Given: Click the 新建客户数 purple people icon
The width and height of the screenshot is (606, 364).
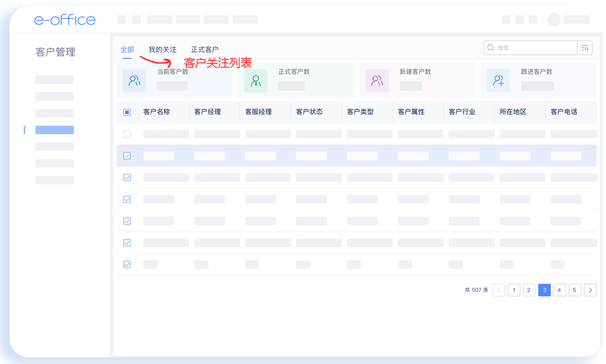Looking at the screenshot, I should tap(377, 80).
